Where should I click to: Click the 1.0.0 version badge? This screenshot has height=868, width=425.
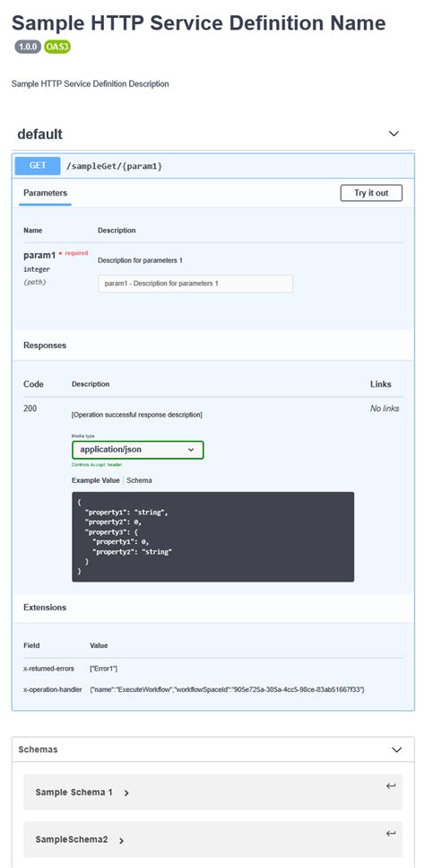(x=28, y=48)
